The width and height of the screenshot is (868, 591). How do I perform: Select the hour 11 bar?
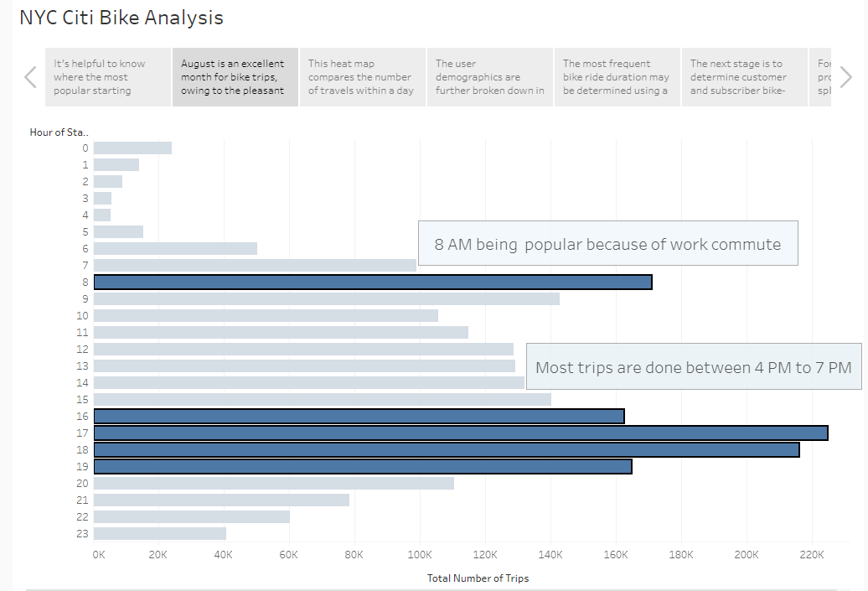tap(282, 332)
